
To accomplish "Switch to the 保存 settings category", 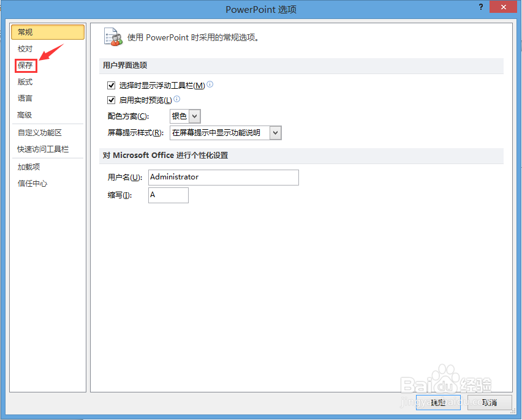I will 26,65.
